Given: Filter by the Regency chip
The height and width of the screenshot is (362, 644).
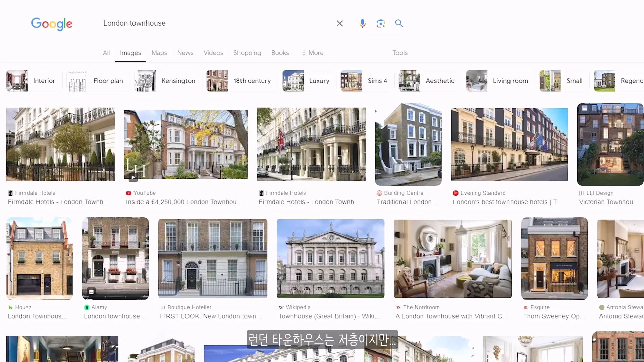Looking at the screenshot, I should [x=619, y=81].
